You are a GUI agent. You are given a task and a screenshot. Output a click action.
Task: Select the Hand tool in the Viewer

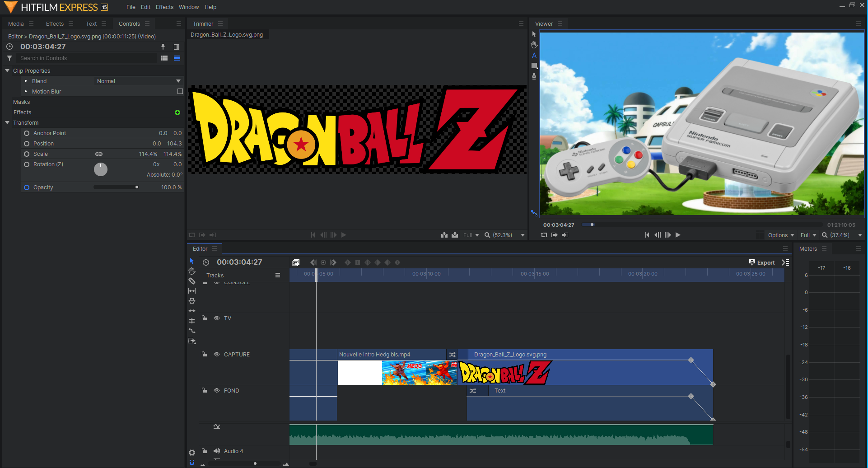pyautogui.click(x=534, y=45)
